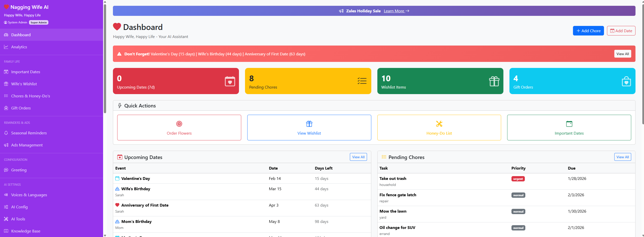
Task: Go to Chores & Honey-Do's page
Action: (30, 96)
